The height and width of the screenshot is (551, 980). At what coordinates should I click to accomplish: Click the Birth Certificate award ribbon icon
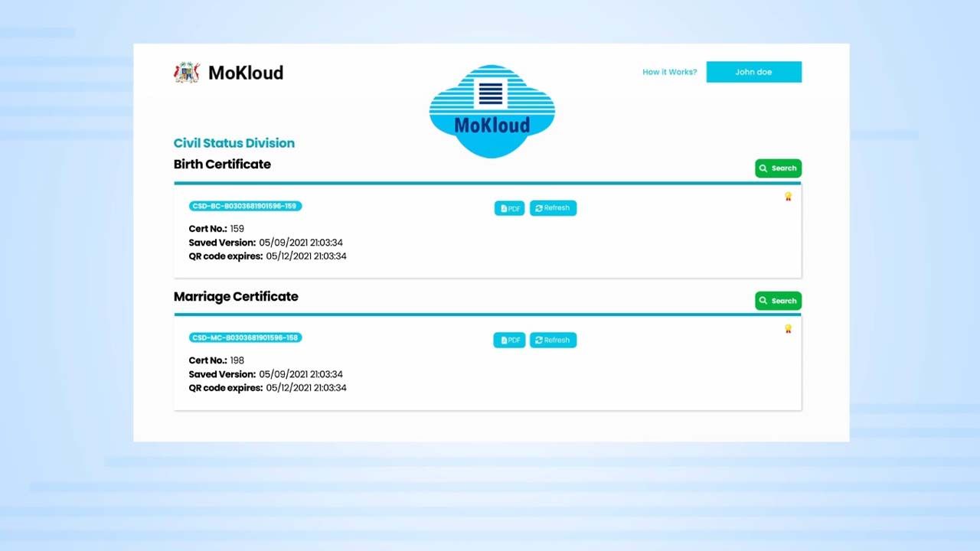pos(788,197)
